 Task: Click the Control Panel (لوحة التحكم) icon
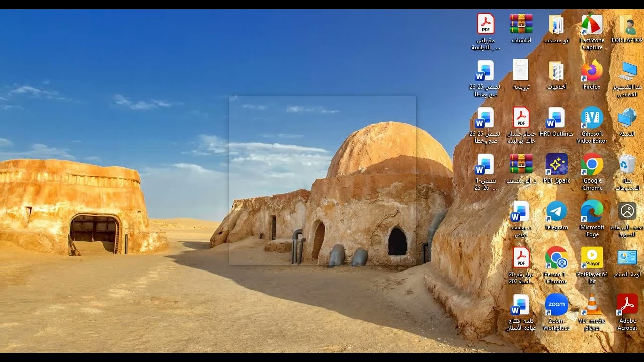627,262
